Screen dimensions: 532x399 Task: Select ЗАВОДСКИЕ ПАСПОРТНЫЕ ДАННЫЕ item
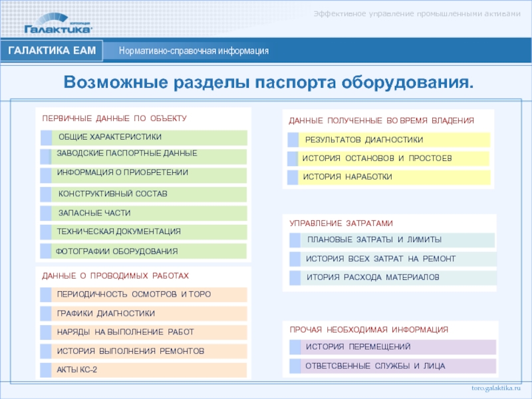pos(126,154)
